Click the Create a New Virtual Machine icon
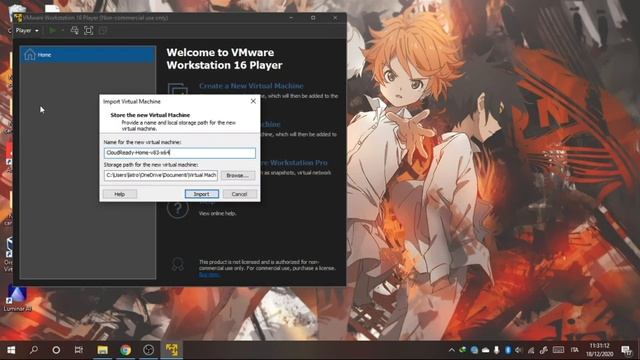Image resolution: width=640 pixels, height=360 pixels. [x=178, y=90]
